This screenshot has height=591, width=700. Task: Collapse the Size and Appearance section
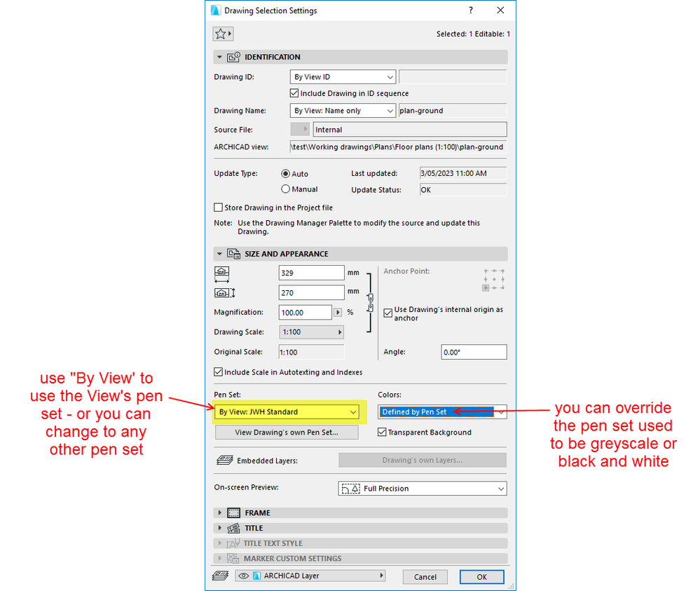coord(219,254)
